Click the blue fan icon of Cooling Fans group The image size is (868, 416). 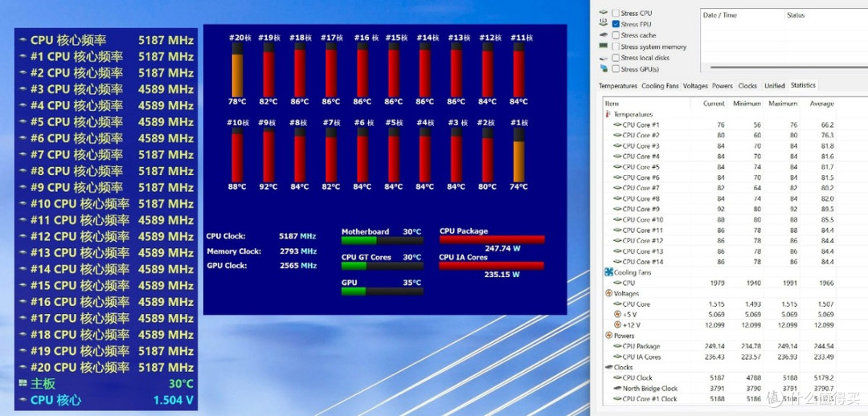point(609,272)
